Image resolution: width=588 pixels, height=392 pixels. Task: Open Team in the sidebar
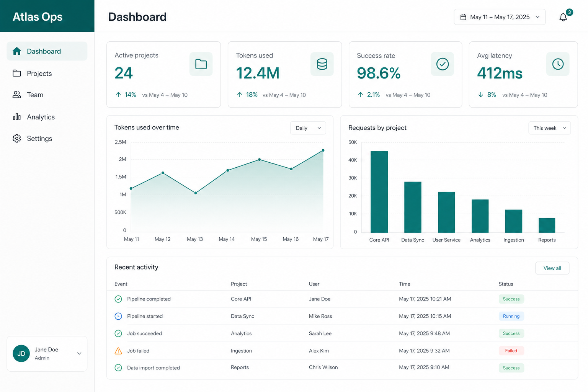point(47,95)
